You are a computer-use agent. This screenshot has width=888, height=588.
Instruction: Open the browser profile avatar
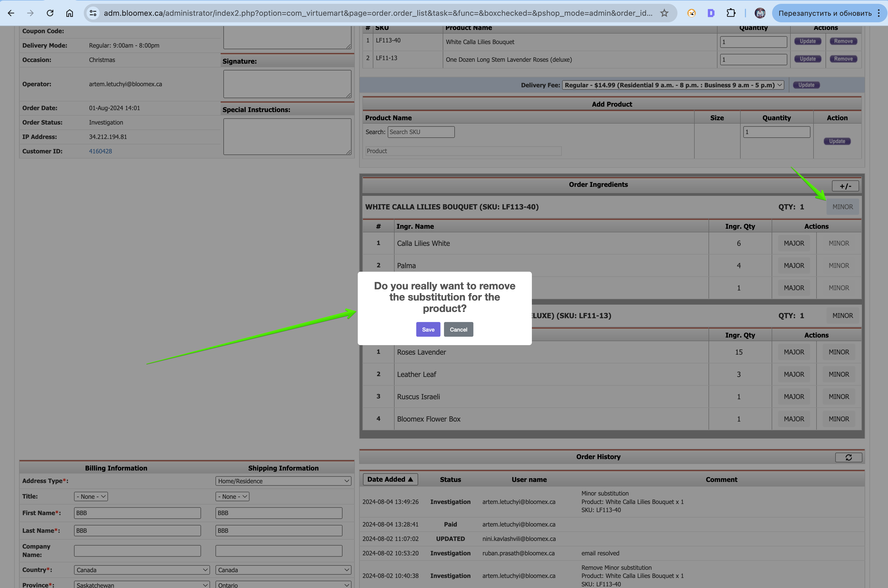(760, 13)
